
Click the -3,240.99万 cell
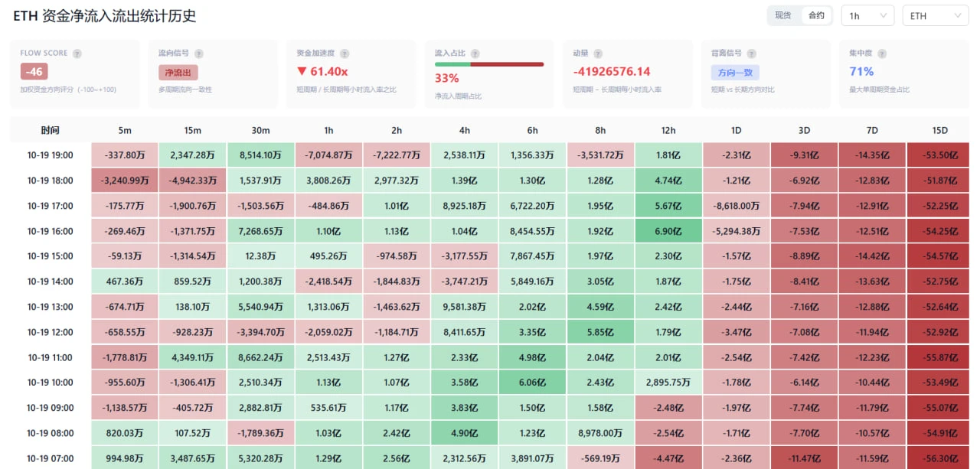[x=125, y=181]
